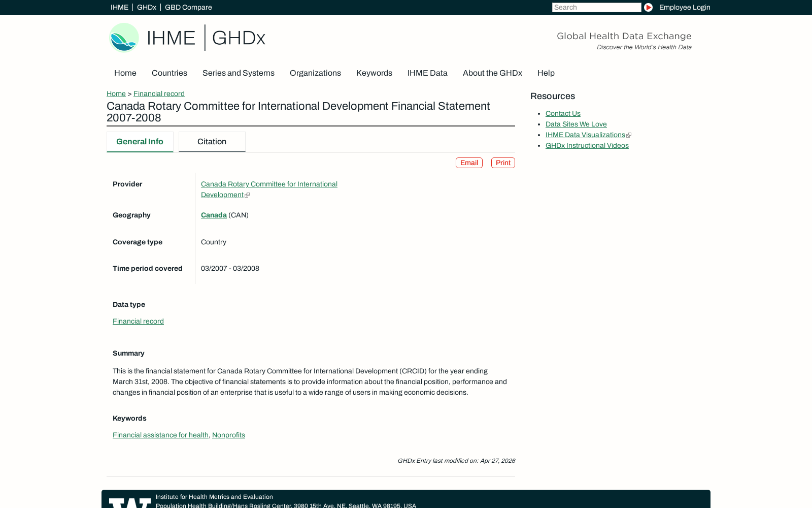Open the Employee Login link
This screenshot has width=812, height=508.
coord(685,7)
